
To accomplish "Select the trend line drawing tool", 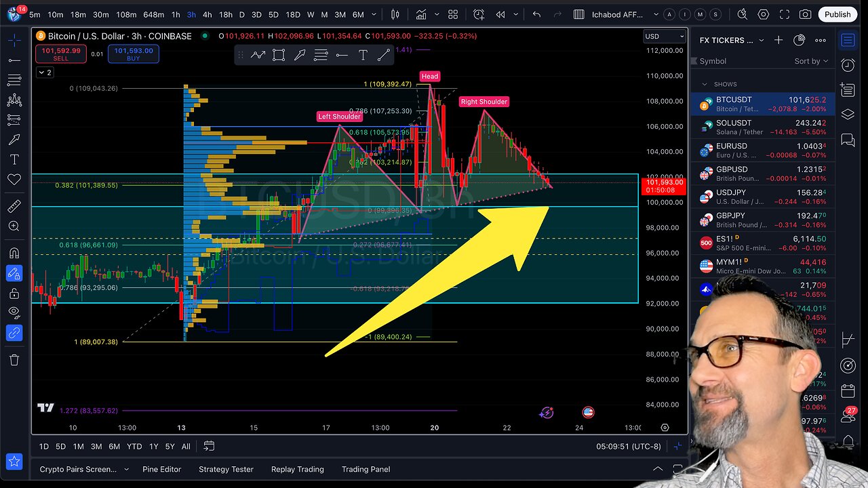I will tap(14, 61).
